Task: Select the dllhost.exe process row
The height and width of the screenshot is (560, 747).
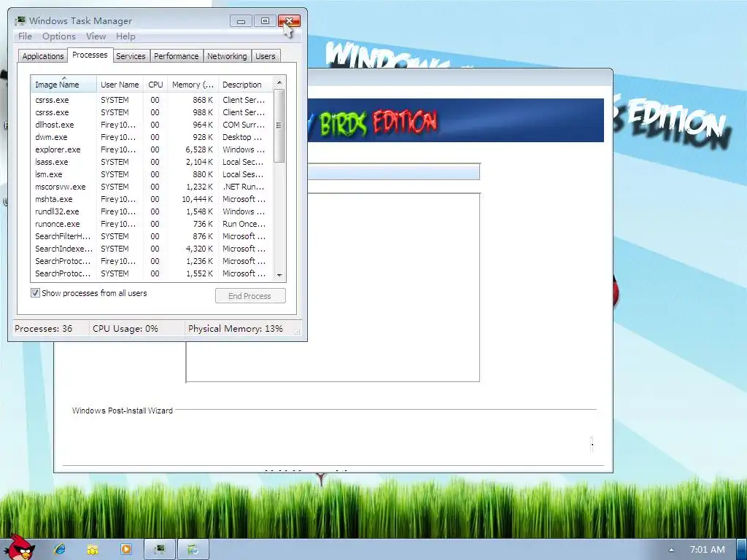Action: pyautogui.click(x=152, y=125)
